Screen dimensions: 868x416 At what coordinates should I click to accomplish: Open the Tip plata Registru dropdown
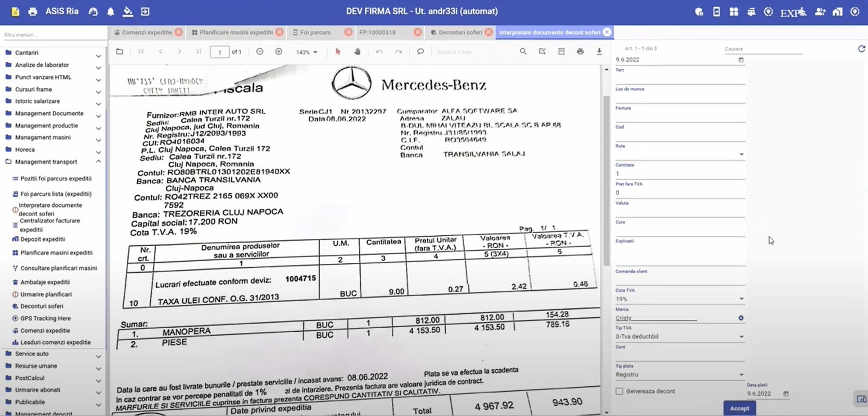[x=741, y=374]
